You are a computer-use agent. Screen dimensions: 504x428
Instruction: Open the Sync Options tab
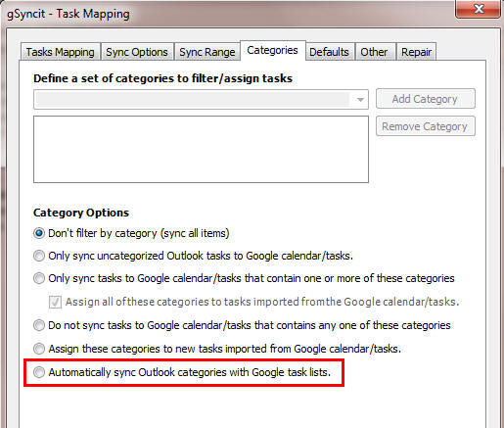pyautogui.click(x=137, y=52)
